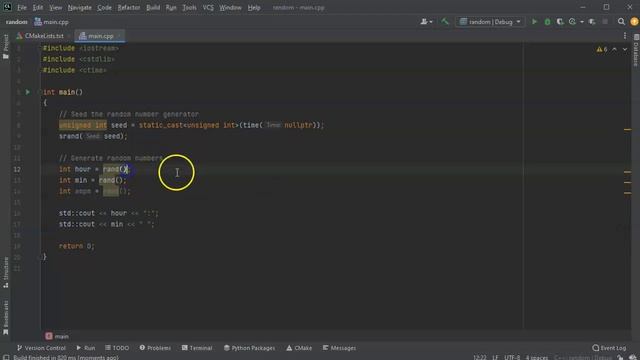Click the Stop process square
Image resolution: width=640 pixels, height=360 pixels.
click(605, 22)
